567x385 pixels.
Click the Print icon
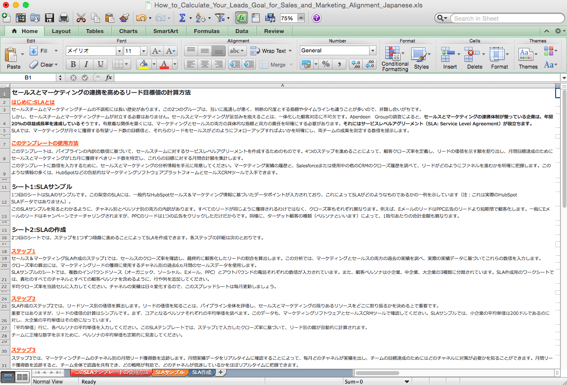[64, 18]
